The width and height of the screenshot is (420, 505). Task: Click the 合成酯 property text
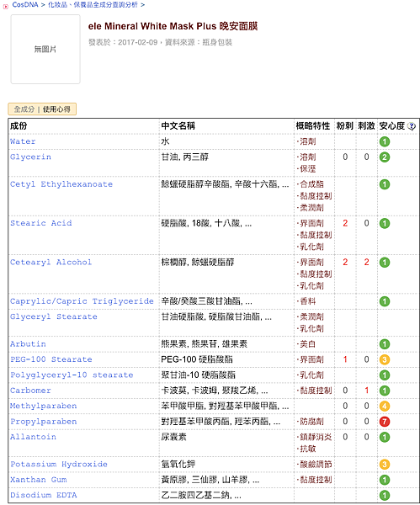tap(311, 184)
